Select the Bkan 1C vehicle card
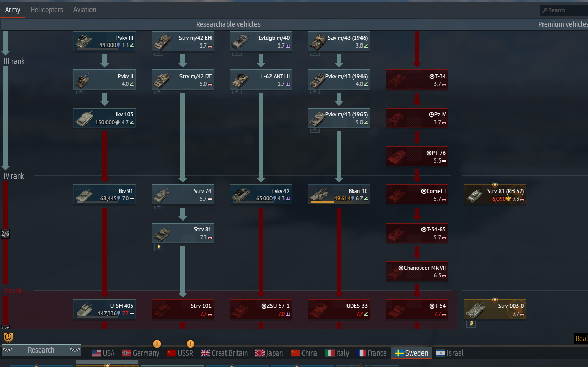Image resolution: width=588 pixels, height=367 pixels. pos(339,195)
